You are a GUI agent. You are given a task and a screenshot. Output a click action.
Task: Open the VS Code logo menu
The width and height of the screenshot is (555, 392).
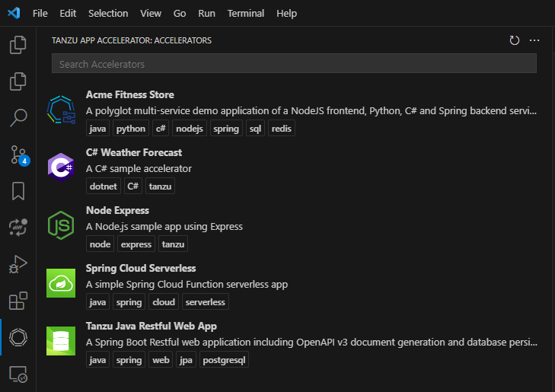[x=14, y=13]
